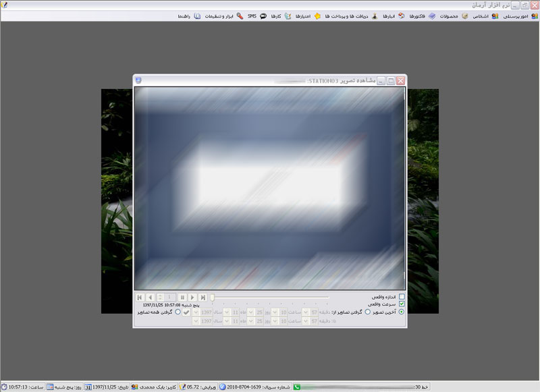Open the 'from' row دقیقه (minute) dropdown
540x392 pixels.
[x=306, y=312]
